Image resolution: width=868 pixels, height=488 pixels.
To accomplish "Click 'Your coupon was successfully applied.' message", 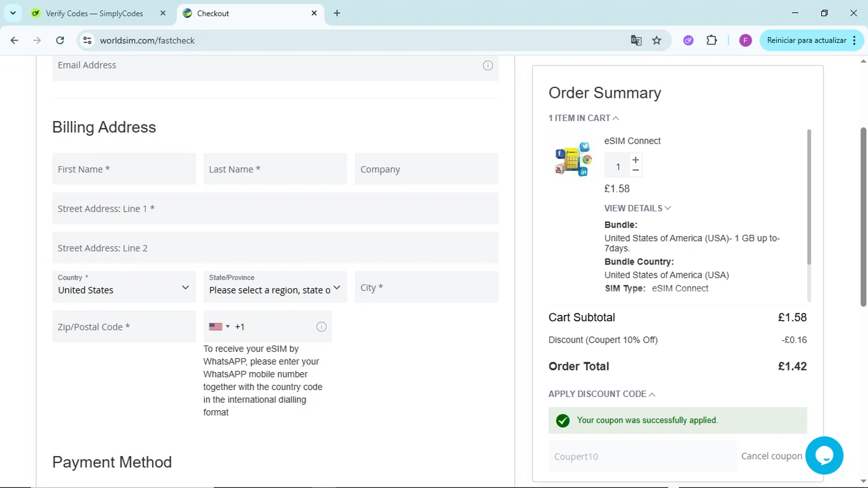I will click(x=647, y=420).
